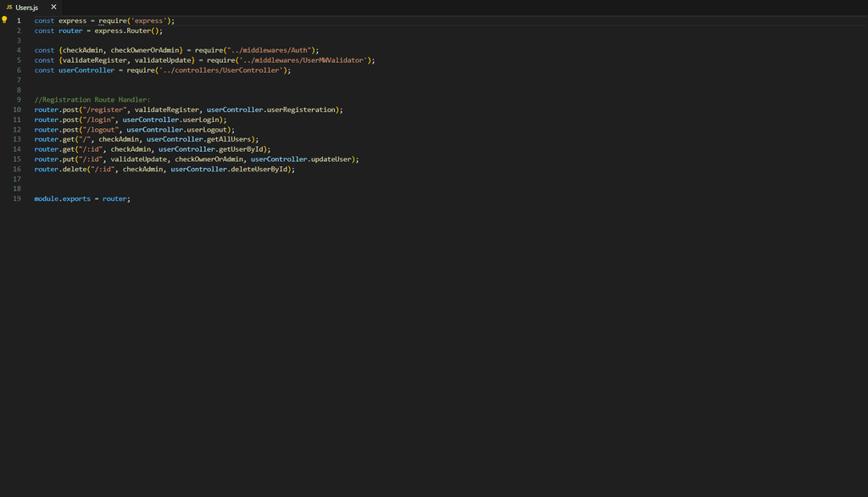Select the Users.js tab
Viewport: 868px width, 497px height.
27,7
